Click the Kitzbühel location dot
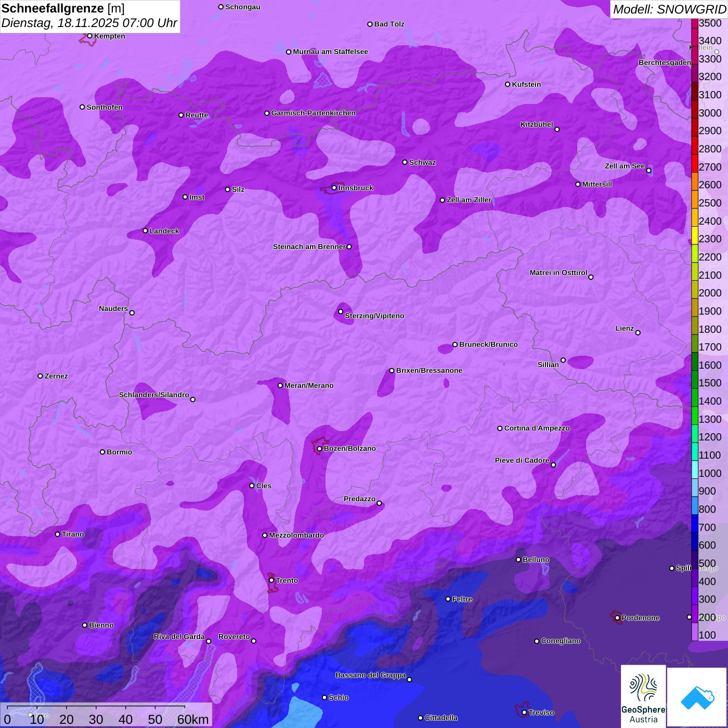 click(557, 129)
